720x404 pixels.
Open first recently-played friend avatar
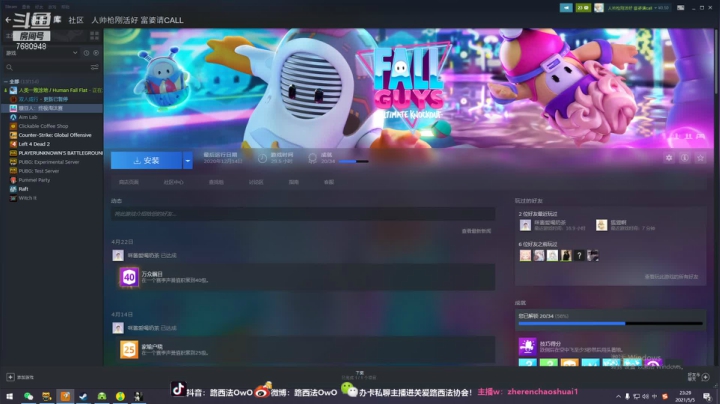pyautogui.click(x=525, y=225)
